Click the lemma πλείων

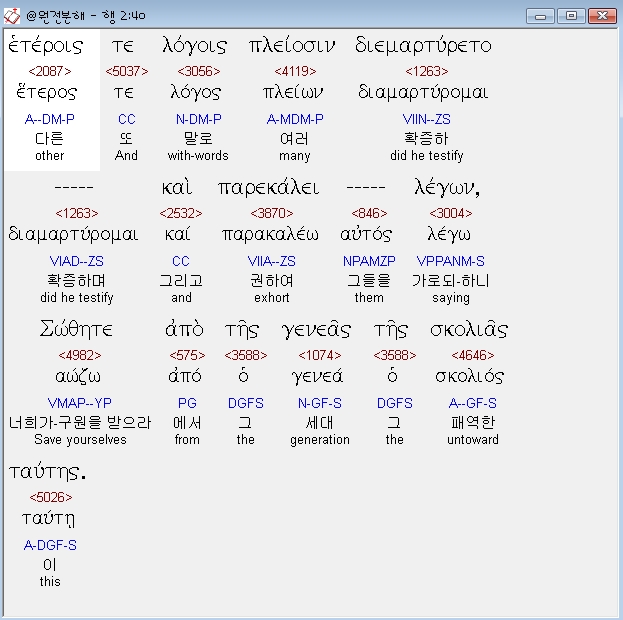pyautogui.click(x=293, y=93)
